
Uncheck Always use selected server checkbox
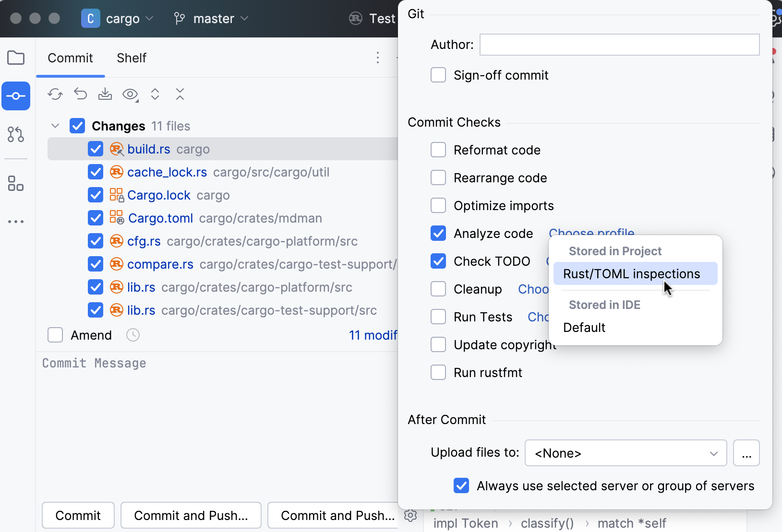coord(461,486)
